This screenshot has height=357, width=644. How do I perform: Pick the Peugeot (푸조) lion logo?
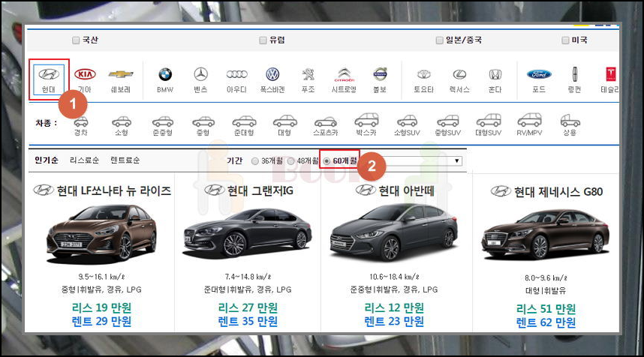pyautogui.click(x=308, y=74)
